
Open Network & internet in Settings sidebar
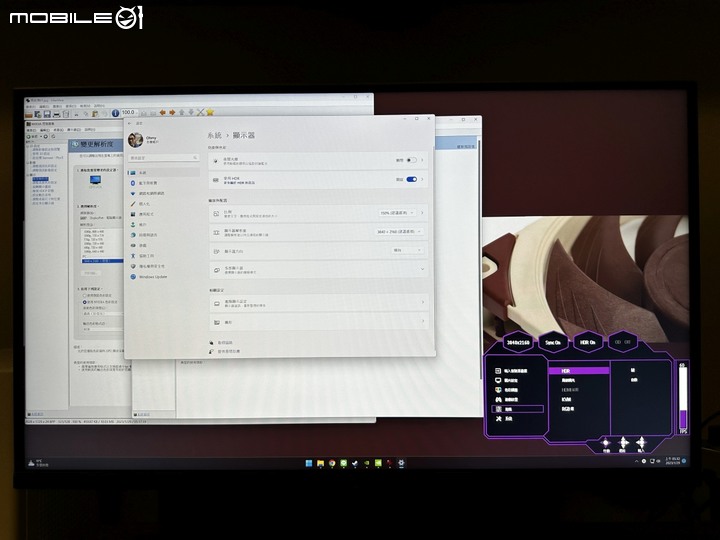pos(163,193)
